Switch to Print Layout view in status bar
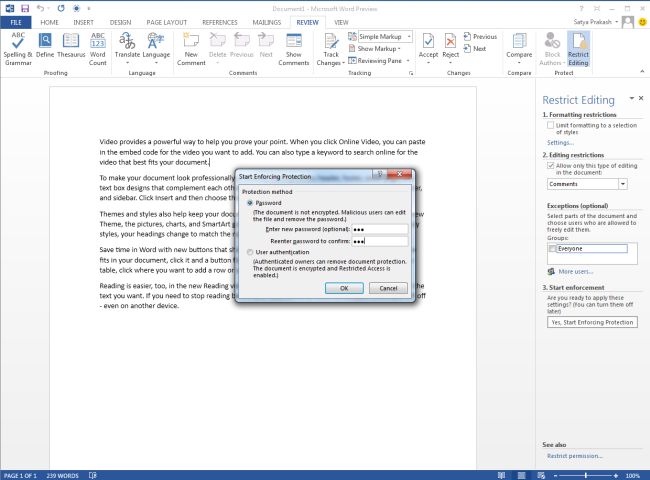Screen dimensions: 650x480 pyautogui.click(x=521, y=475)
